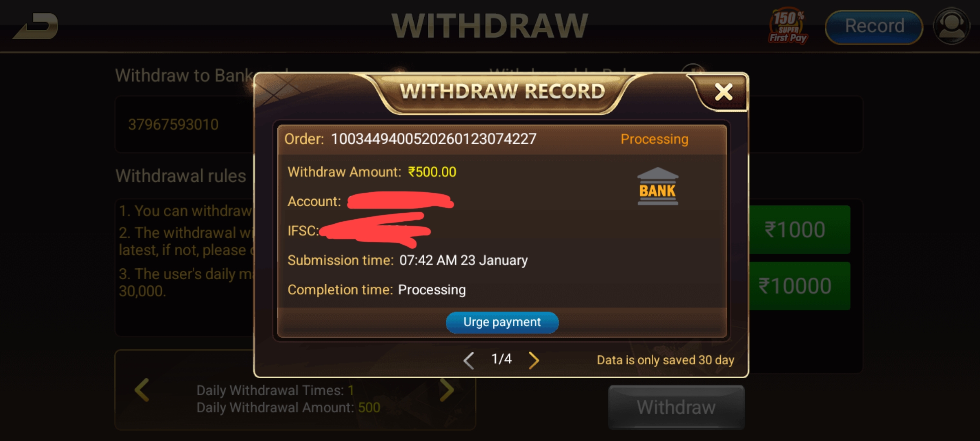Viewport: 980px width, 441px height.
Task: Click left arrow in daily withdrawal panel
Action: (x=142, y=390)
